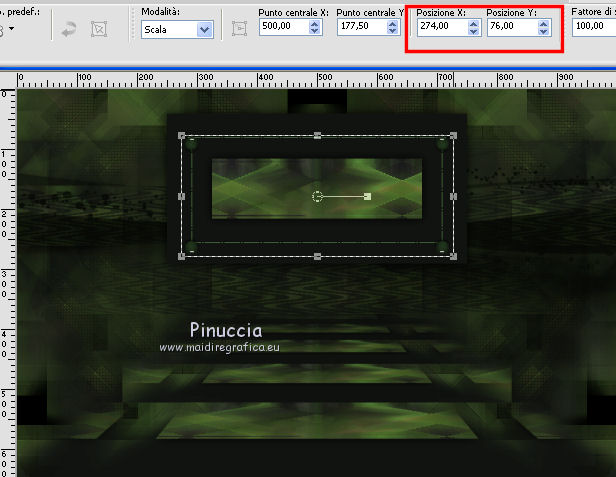Image resolution: width=616 pixels, height=477 pixels.
Task: Click the Posizione Y field showing 76,00
Action: click(x=512, y=27)
